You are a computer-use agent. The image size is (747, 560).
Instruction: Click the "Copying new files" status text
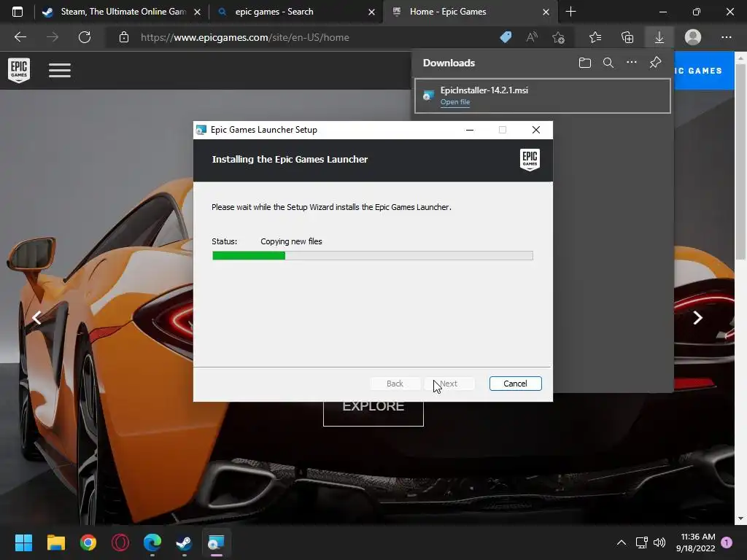291,241
